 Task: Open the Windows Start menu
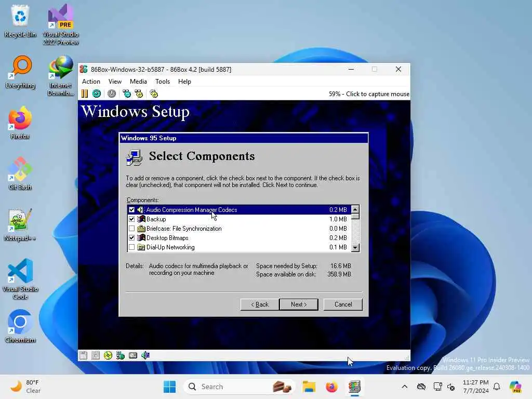[170, 387]
